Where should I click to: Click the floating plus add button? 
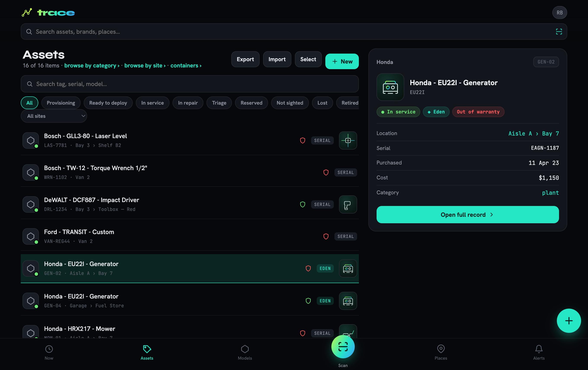tap(569, 321)
